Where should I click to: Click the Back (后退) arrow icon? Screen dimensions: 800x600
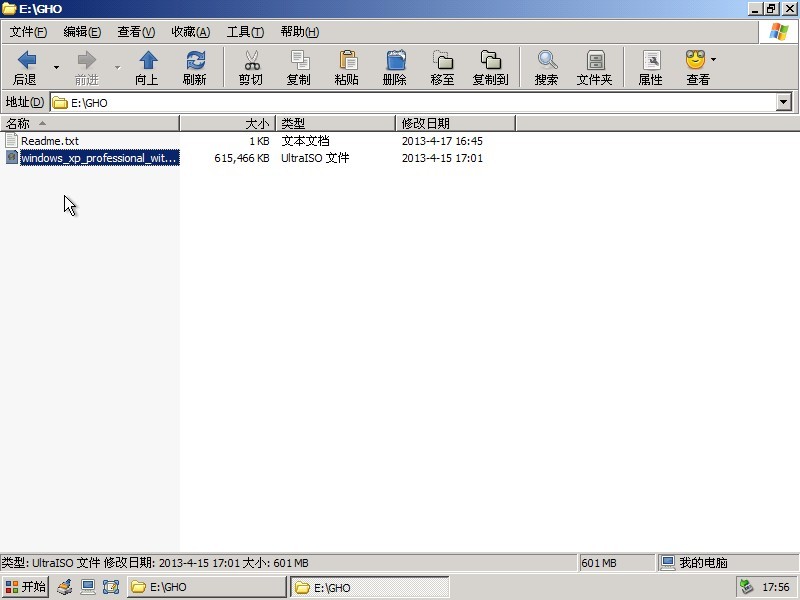point(27,61)
